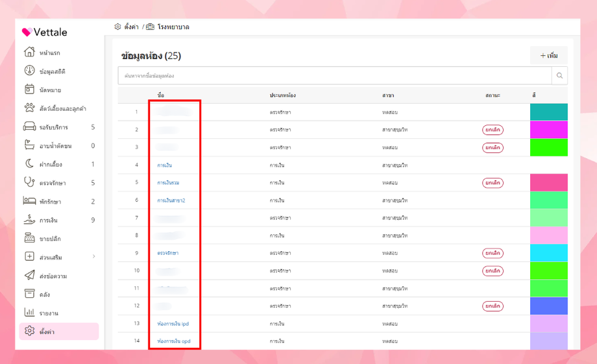Expand the ส่วนเสริม submenu chevron
The width and height of the screenshot is (597, 364).
pyautogui.click(x=93, y=256)
